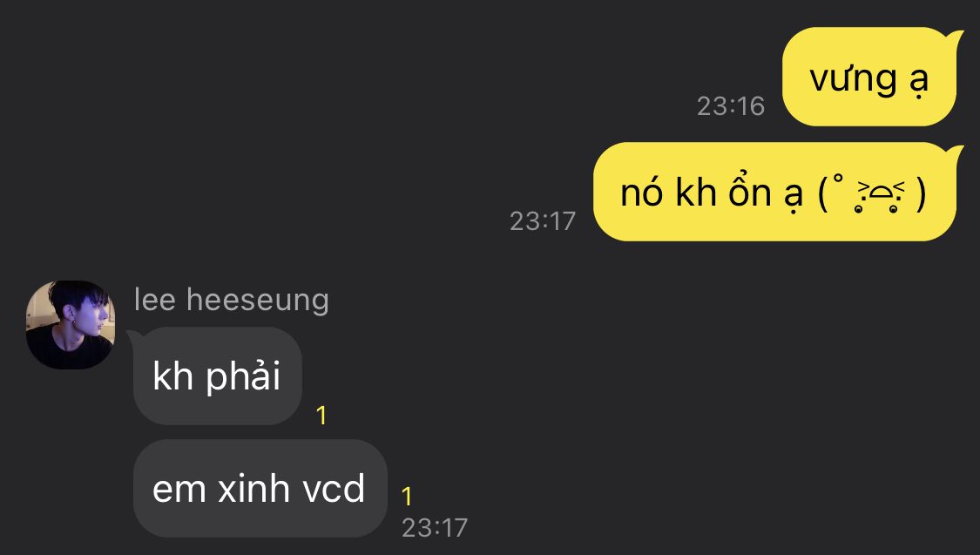Select the "em xinh vcd" message bubble
Image resolution: width=980 pixels, height=555 pixels.
(260, 488)
